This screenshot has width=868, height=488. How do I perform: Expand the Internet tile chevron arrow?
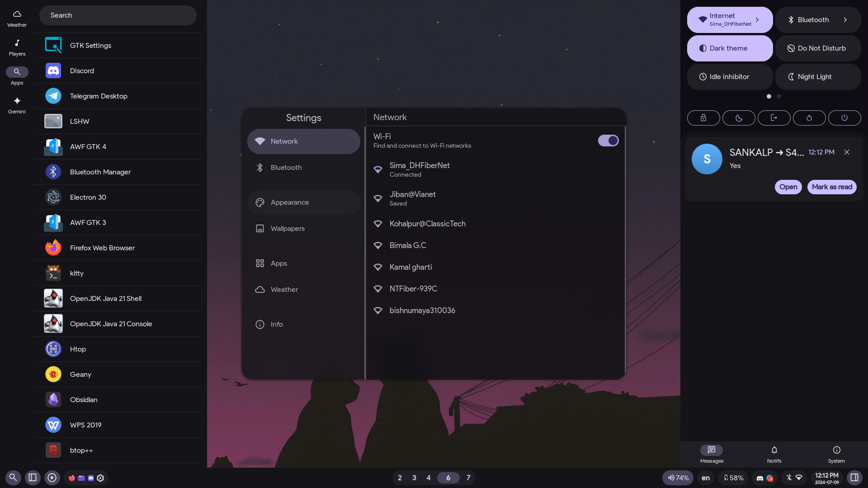pyautogui.click(x=757, y=20)
